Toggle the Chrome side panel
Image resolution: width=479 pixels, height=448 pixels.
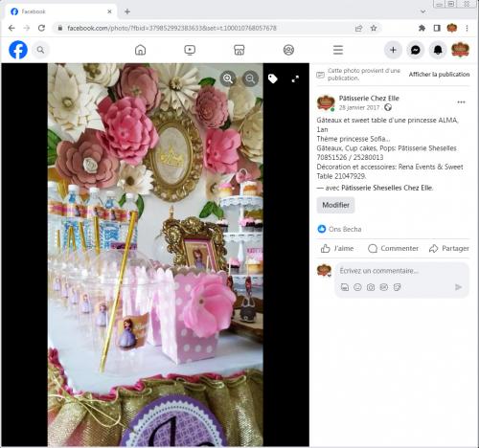437,28
